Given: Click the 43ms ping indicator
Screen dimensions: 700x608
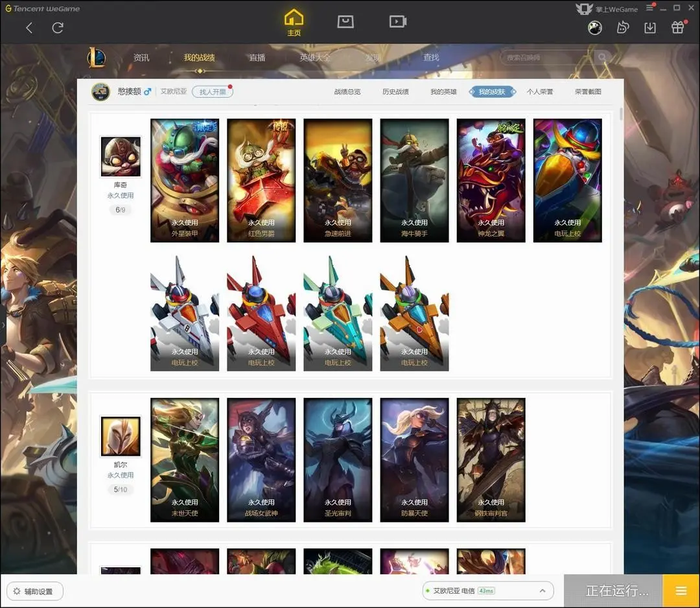Looking at the screenshot, I should (x=486, y=591).
